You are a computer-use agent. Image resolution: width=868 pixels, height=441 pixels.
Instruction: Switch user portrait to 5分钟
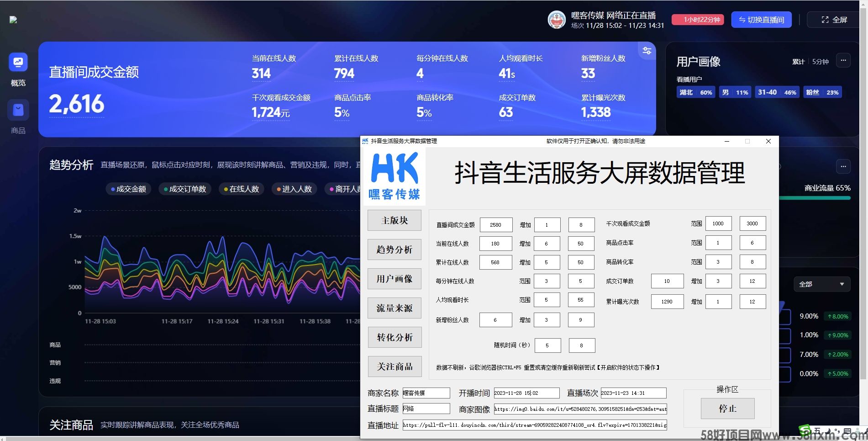coord(821,62)
